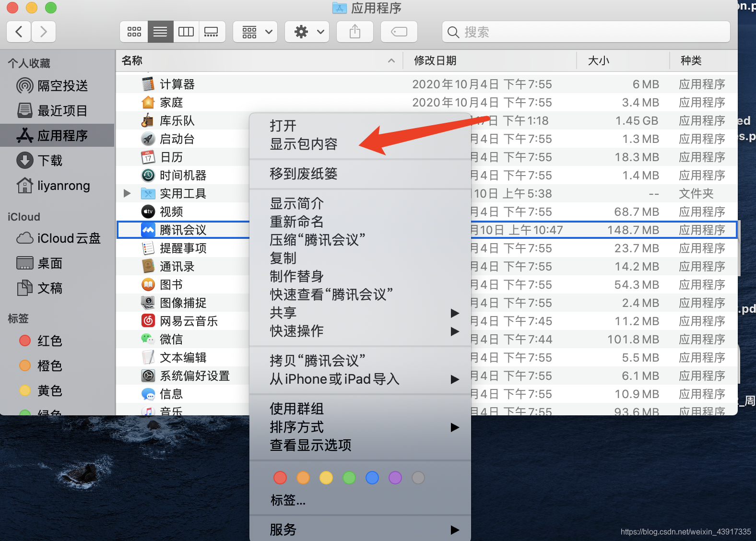756x541 pixels.
Task: Sort by the 名称 column header
Action: [x=259, y=60]
